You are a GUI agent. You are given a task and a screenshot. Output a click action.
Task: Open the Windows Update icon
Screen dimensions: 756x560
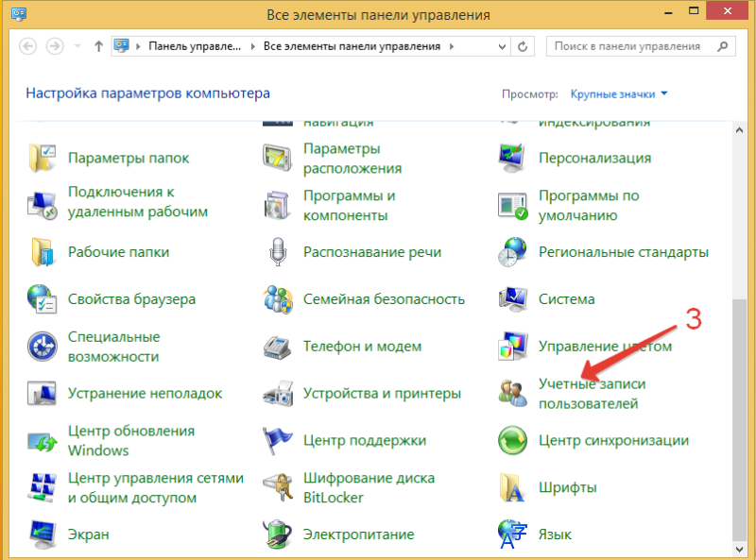(43, 440)
